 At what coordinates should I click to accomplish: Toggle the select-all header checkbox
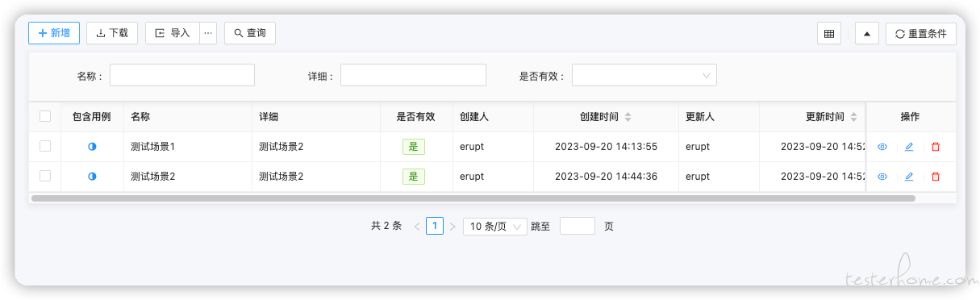45,116
